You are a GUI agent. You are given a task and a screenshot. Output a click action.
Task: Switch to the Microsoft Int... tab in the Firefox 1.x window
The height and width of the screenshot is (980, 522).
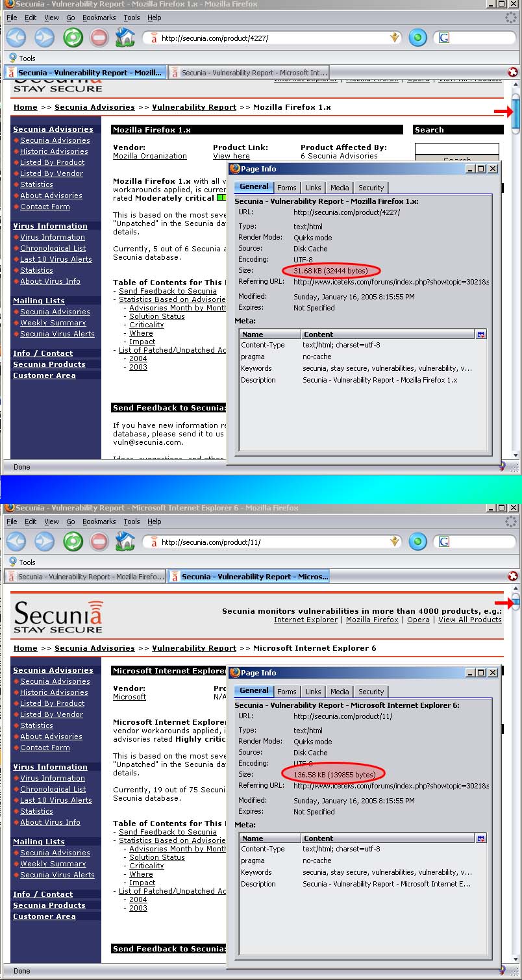(x=249, y=73)
